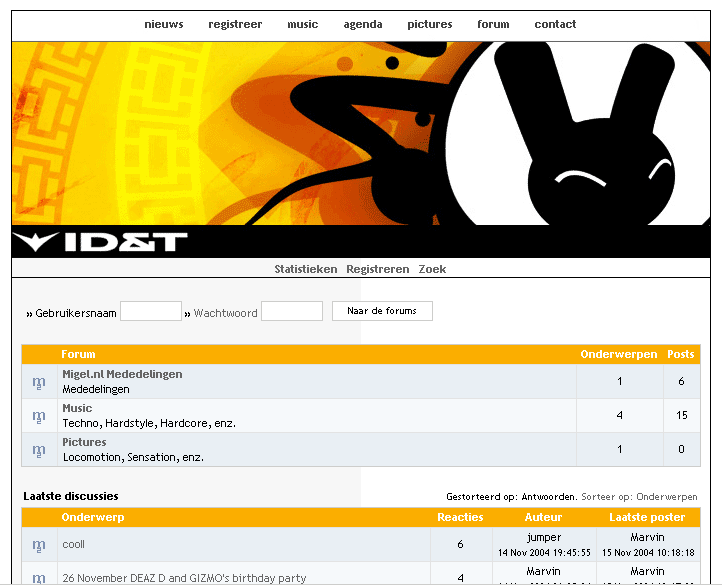Open the Registreren link
Viewport: 722px width, 585px height.
pyautogui.click(x=378, y=269)
